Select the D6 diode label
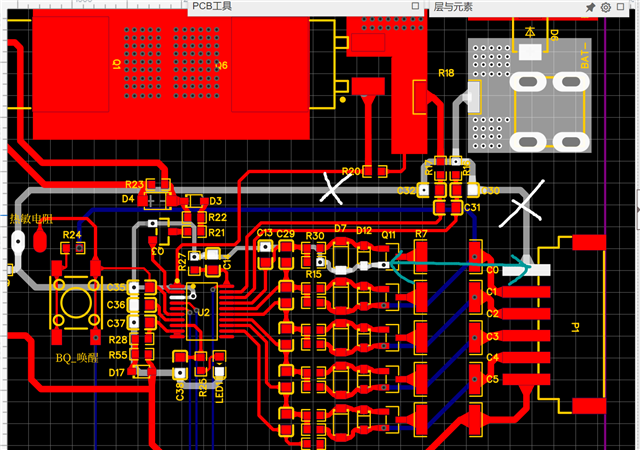The width and height of the screenshot is (640, 450). click(x=553, y=35)
